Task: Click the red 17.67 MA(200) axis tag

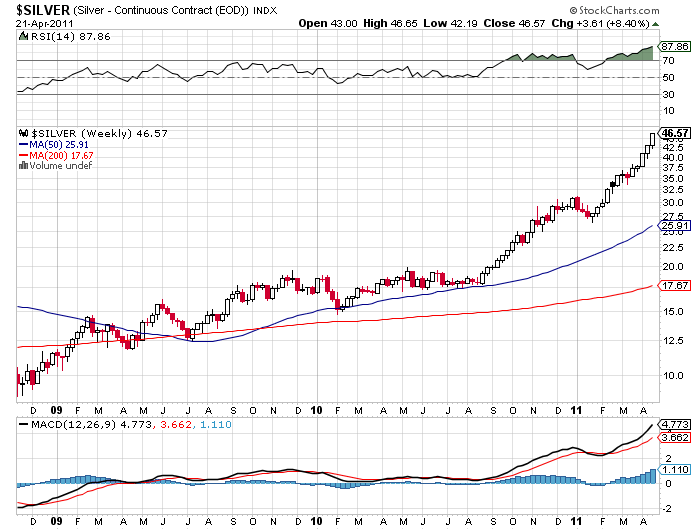Action: click(x=675, y=285)
